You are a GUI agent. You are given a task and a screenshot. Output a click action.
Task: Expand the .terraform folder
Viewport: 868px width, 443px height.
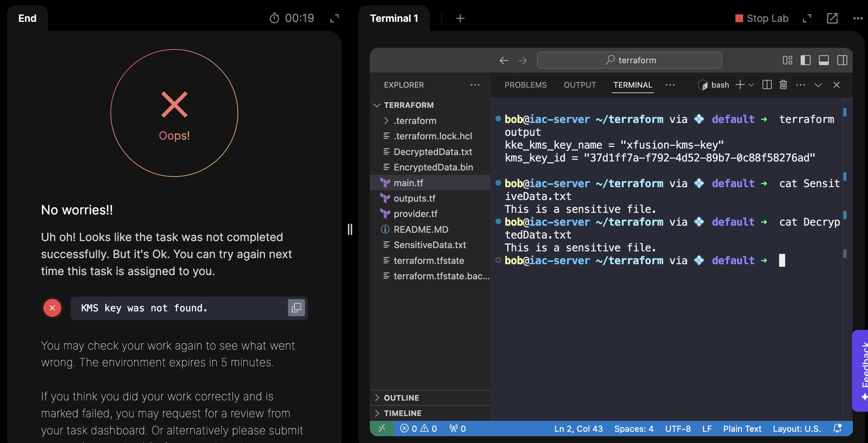[x=415, y=121]
